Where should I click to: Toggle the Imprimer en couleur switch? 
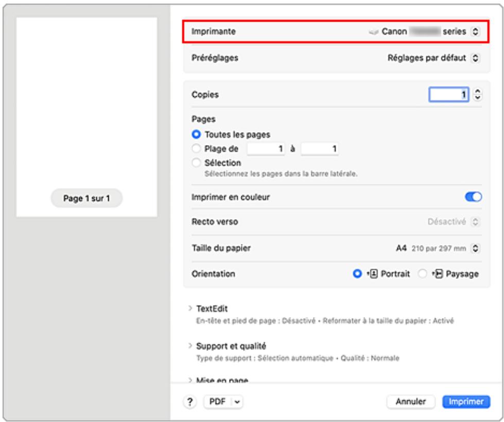point(472,197)
